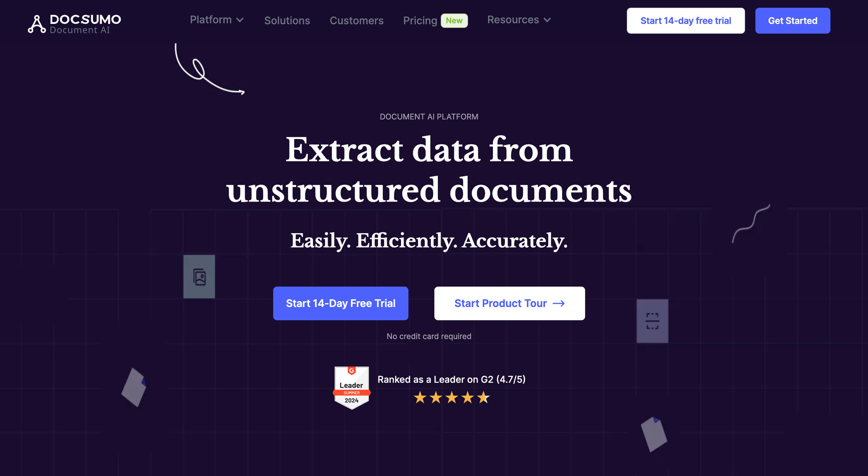Click Get Started top right button
This screenshot has width=868, height=476.
tap(793, 20)
